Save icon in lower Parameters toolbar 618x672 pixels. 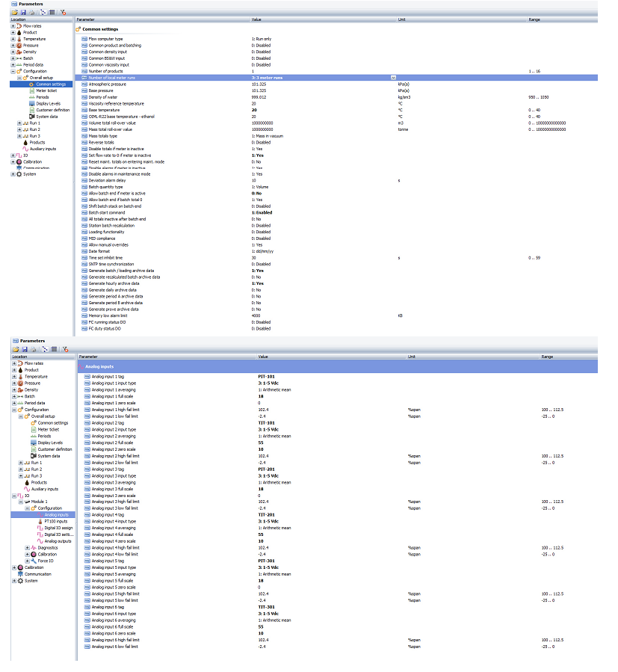coord(25,349)
